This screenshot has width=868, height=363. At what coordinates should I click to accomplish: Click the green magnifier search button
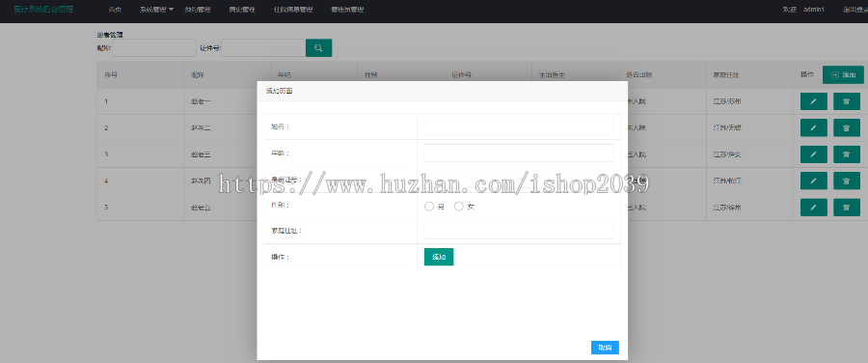(x=318, y=47)
